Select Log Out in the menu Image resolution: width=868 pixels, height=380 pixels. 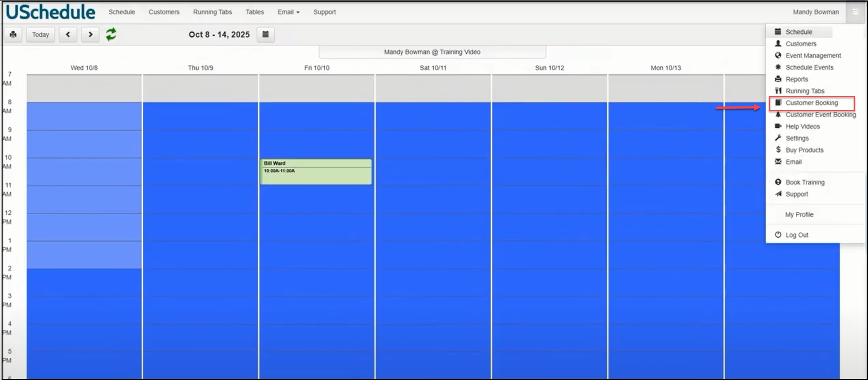797,235
